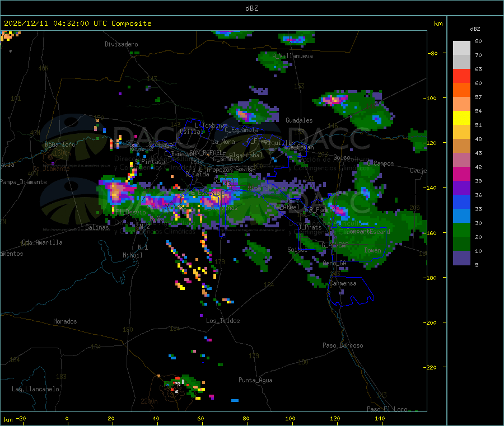Click the Morados location label
The width and height of the screenshot is (504, 426).
65,321
